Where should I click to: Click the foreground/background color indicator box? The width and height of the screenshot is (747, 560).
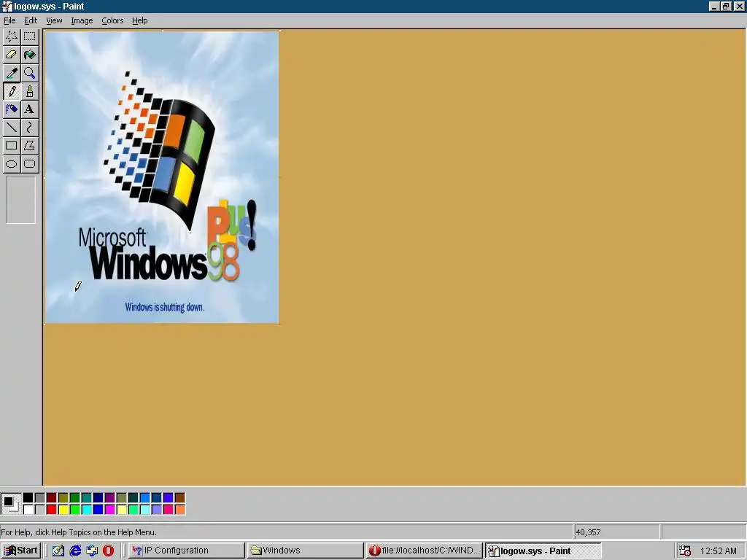click(11, 504)
